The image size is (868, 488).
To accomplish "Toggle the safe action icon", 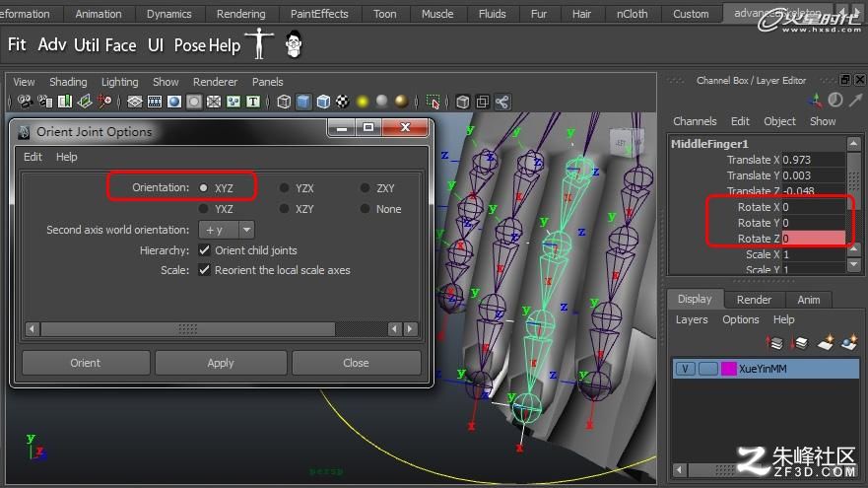I will pos(234,102).
